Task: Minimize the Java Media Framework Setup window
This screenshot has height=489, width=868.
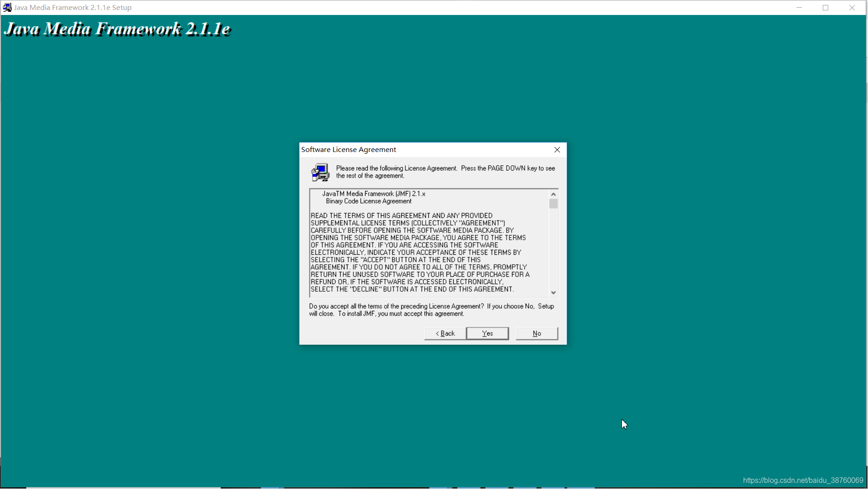Action: (799, 8)
